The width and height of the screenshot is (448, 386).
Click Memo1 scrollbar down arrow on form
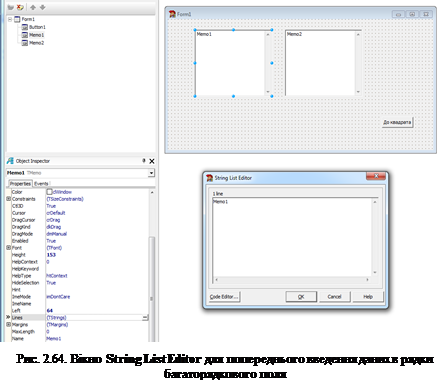(x=268, y=92)
